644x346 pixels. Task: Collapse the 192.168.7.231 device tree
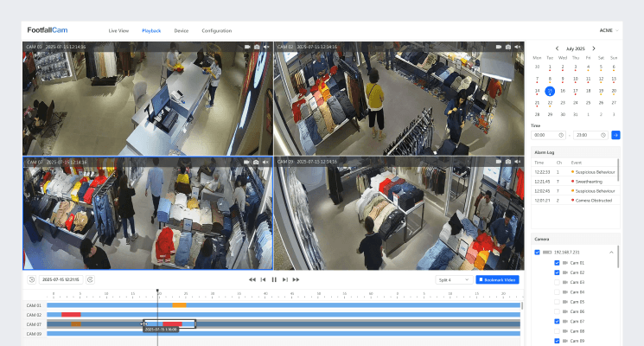point(611,252)
